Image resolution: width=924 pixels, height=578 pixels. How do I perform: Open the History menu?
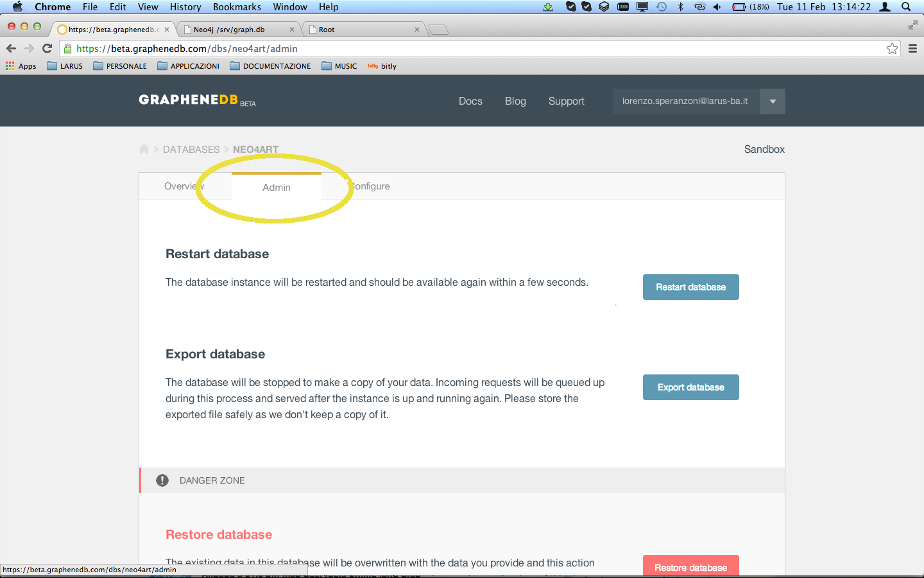coord(185,6)
